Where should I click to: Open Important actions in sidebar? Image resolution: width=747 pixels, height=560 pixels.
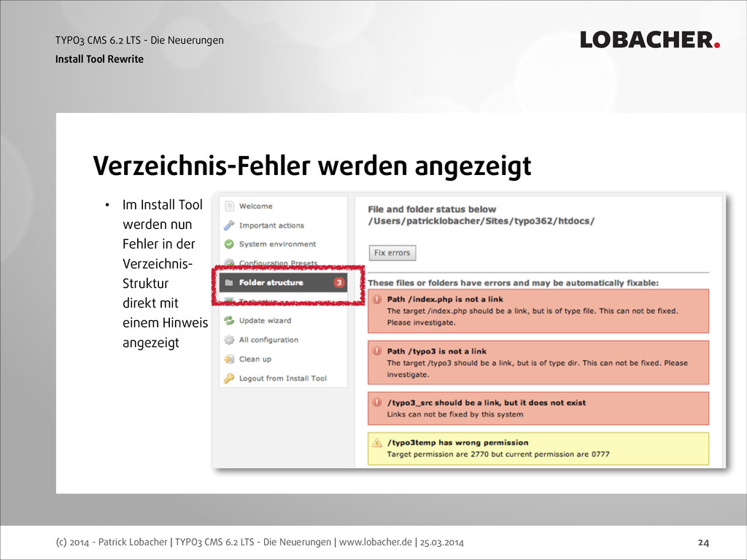pyautogui.click(x=271, y=225)
